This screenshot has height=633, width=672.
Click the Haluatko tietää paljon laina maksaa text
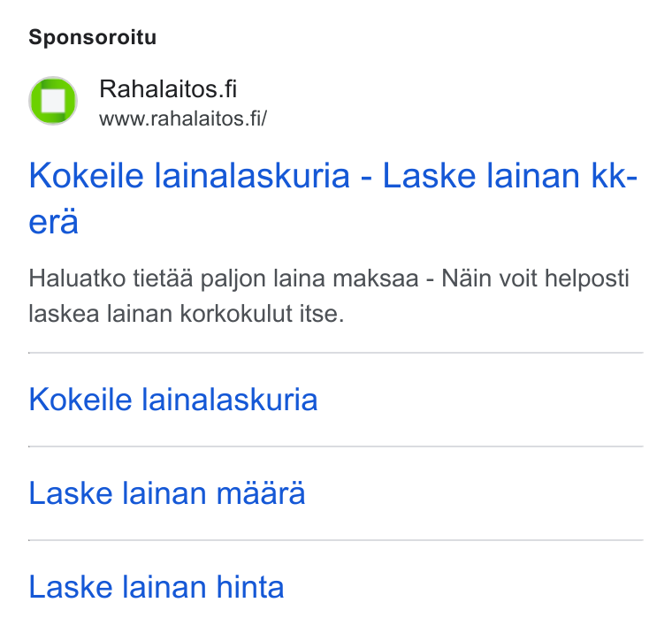click(x=224, y=278)
